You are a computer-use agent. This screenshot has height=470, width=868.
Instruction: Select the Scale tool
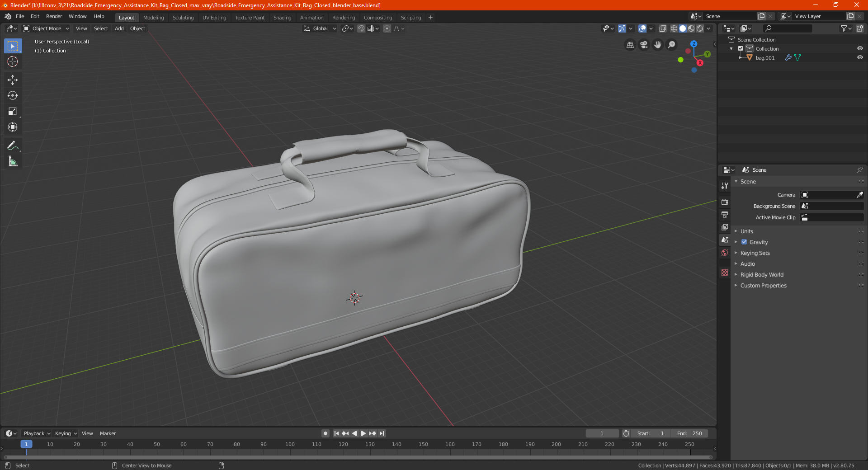pyautogui.click(x=13, y=111)
